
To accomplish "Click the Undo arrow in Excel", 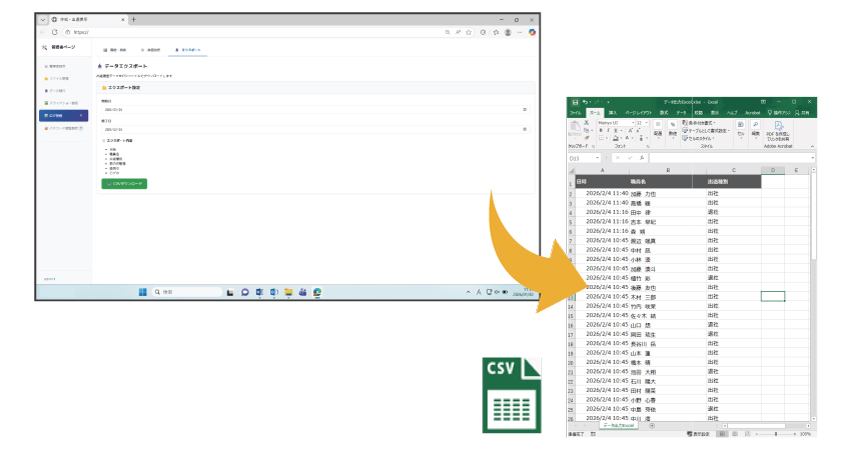I will pos(585,102).
